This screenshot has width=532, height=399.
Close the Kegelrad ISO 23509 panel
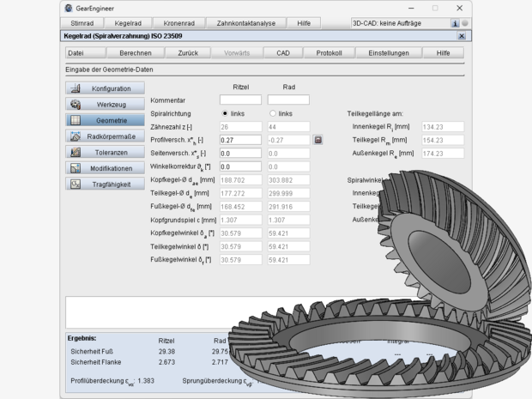coord(462,36)
